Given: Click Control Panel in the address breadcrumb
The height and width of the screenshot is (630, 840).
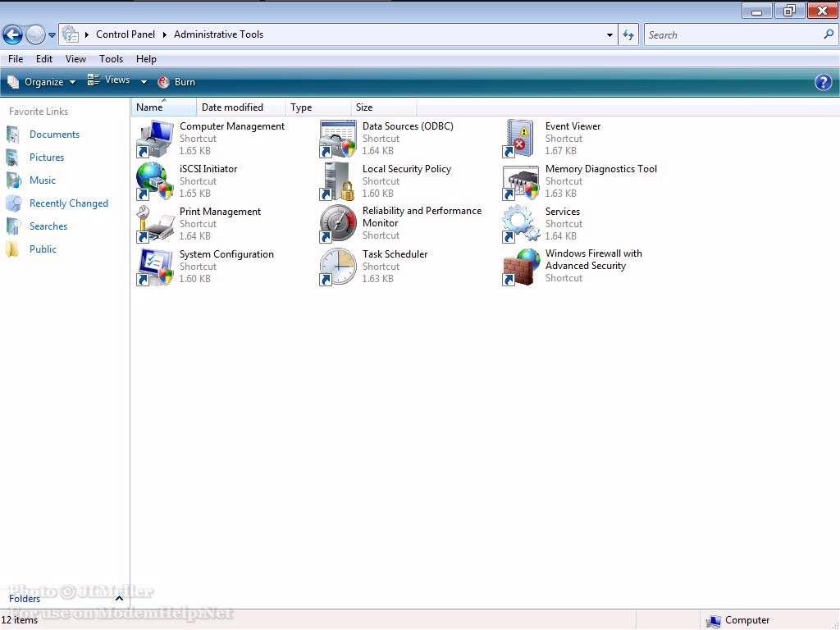Looking at the screenshot, I should tap(126, 34).
